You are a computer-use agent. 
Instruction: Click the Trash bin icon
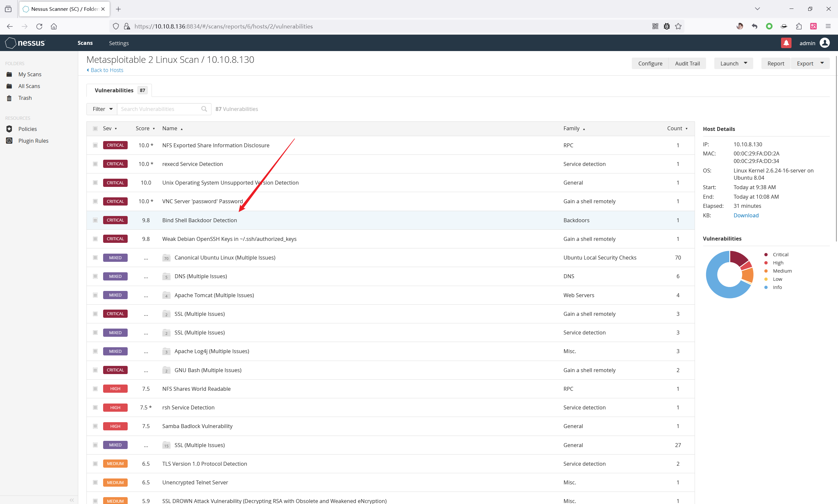coord(9,98)
